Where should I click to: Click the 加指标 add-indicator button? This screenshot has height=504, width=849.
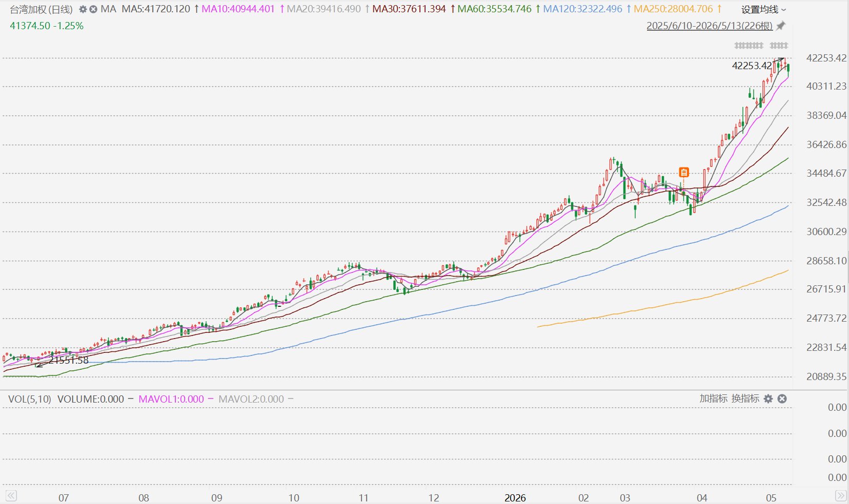(714, 398)
